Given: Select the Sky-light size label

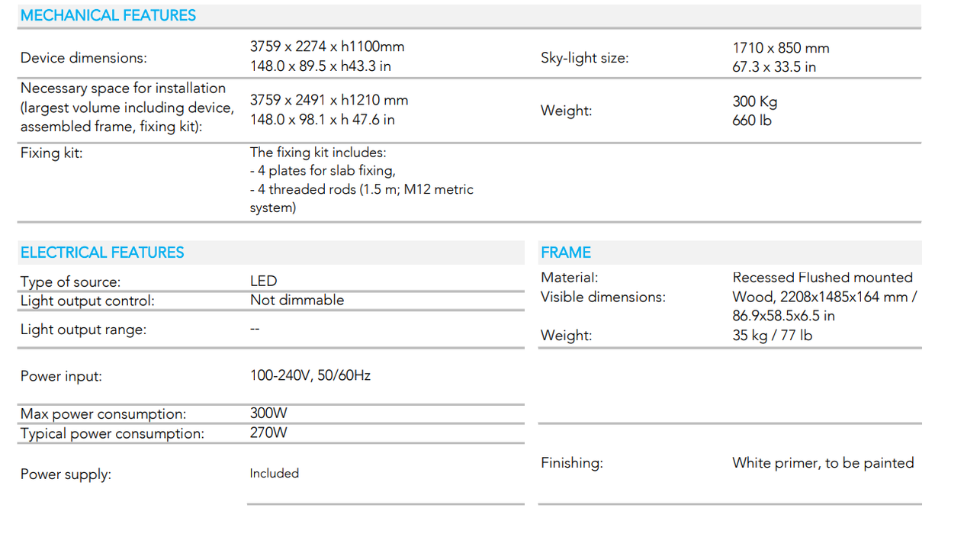Looking at the screenshot, I should [585, 58].
